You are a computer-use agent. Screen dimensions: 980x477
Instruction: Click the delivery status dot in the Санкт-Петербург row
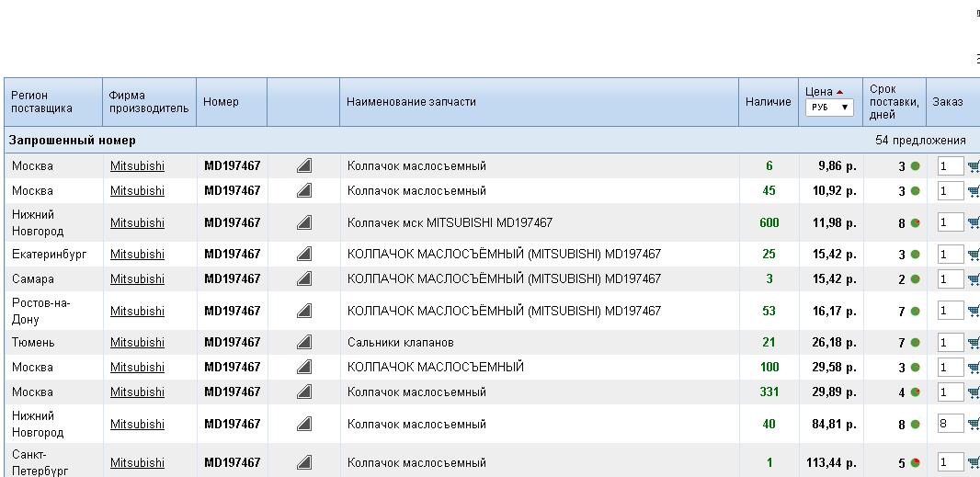[x=916, y=463]
